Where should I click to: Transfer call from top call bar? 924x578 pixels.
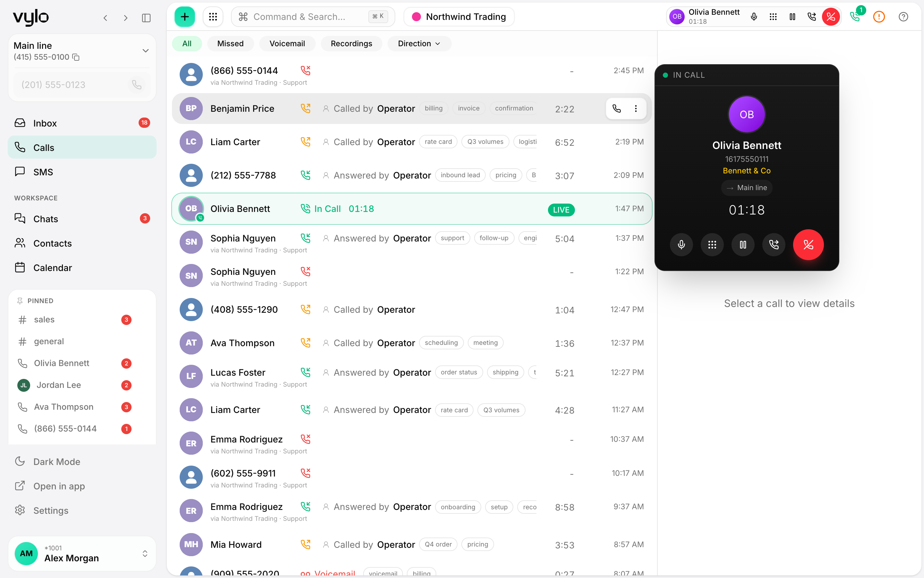click(812, 17)
